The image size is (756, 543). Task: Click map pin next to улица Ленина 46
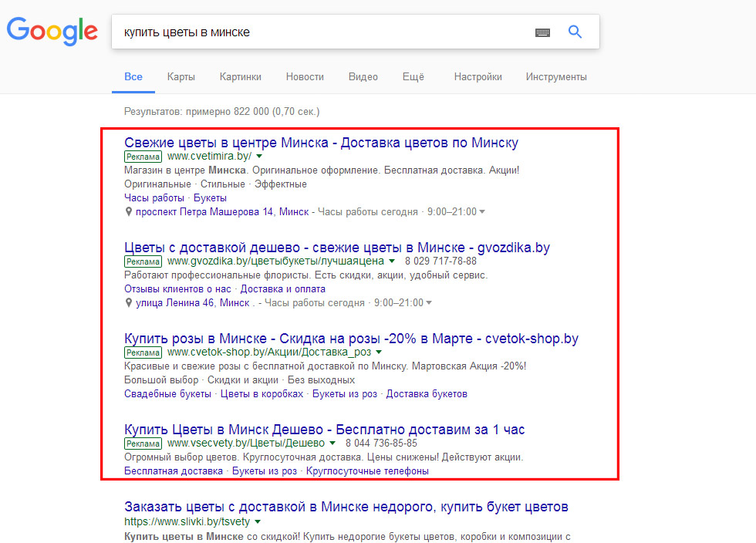(x=128, y=303)
